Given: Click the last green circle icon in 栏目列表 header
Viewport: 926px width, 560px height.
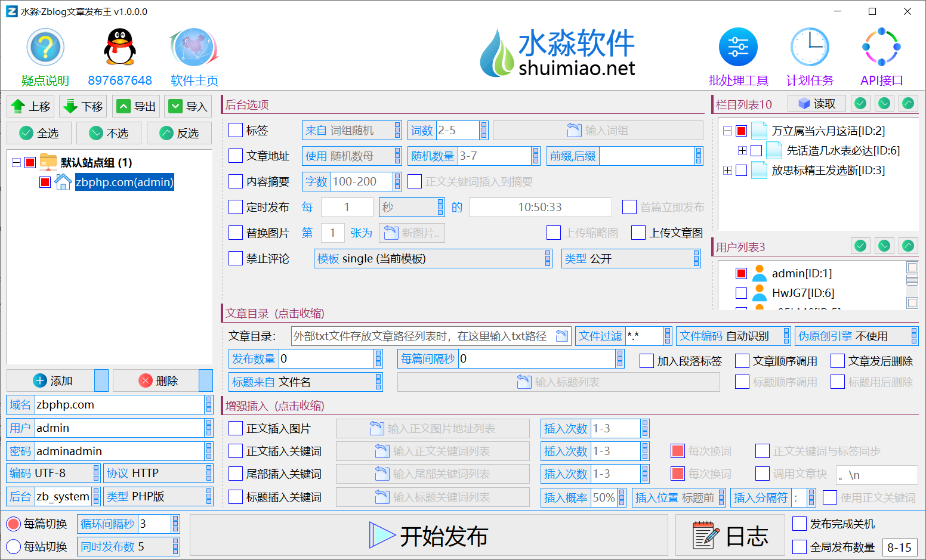Looking at the screenshot, I should point(908,104).
